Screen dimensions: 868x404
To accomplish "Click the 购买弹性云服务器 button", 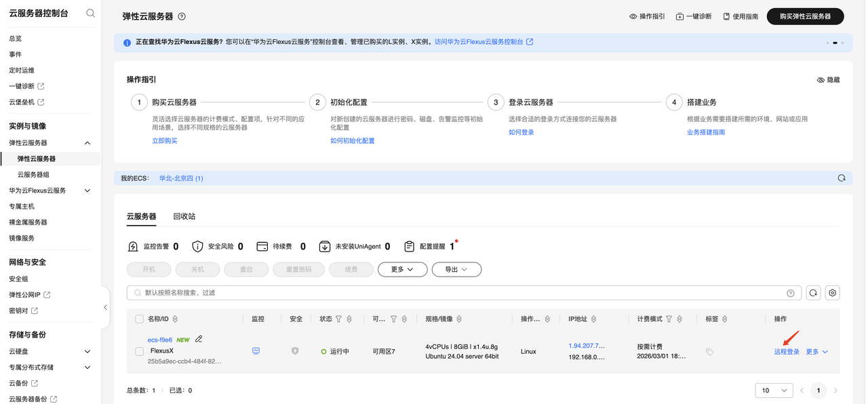I will pyautogui.click(x=805, y=16).
